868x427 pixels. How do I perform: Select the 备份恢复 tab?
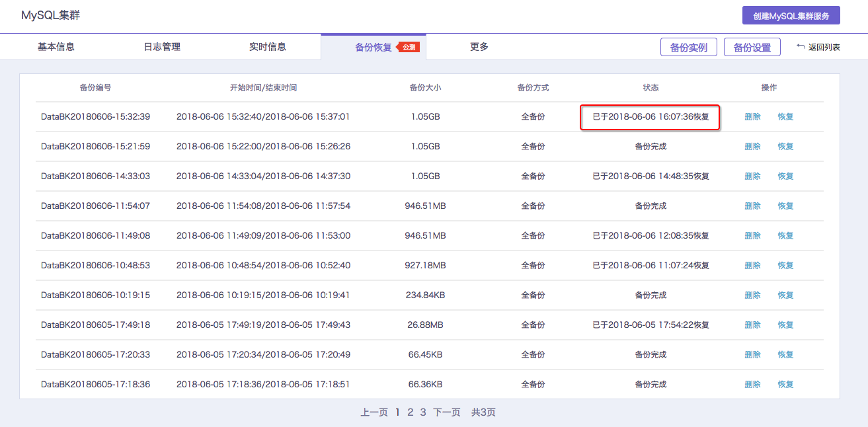click(x=374, y=48)
